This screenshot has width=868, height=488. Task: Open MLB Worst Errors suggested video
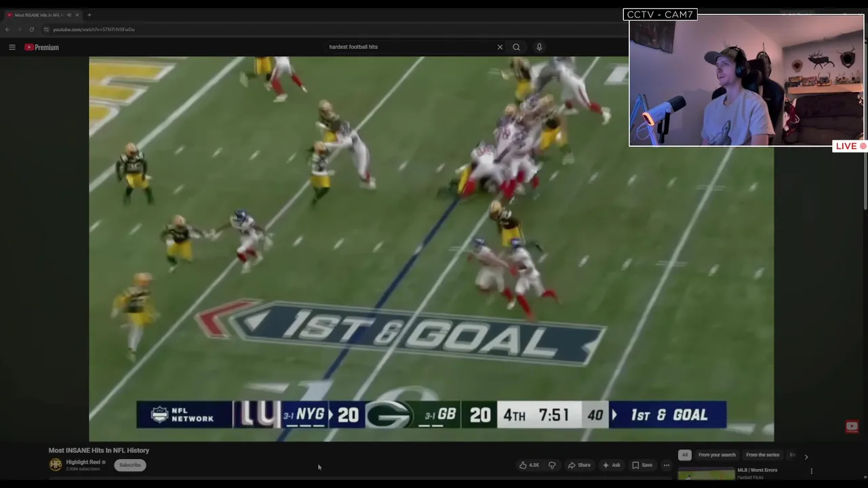(757, 470)
